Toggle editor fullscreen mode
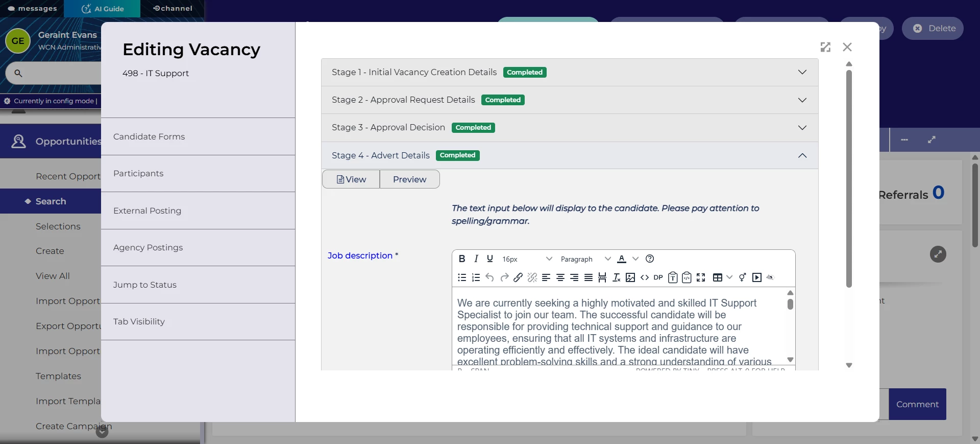Image resolution: width=980 pixels, height=444 pixels. 701,277
